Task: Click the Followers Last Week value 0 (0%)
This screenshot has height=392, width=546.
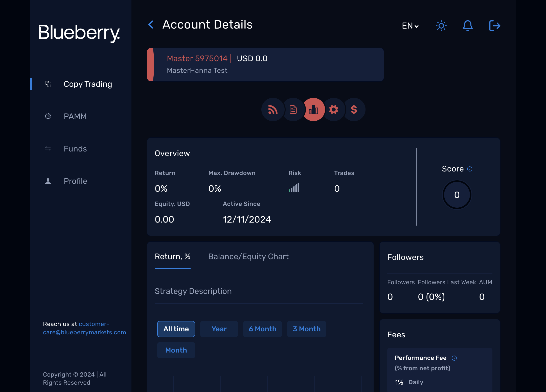Action: click(431, 297)
